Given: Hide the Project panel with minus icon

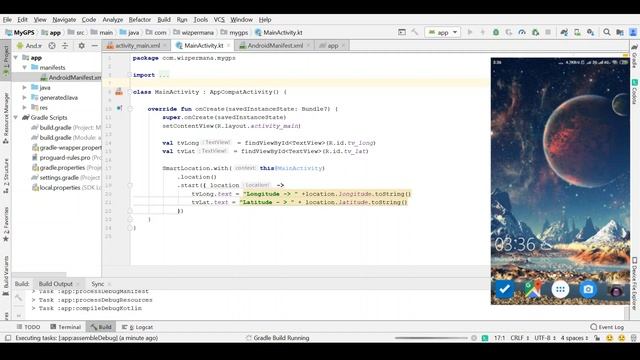Looking at the screenshot, I should [95, 46].
